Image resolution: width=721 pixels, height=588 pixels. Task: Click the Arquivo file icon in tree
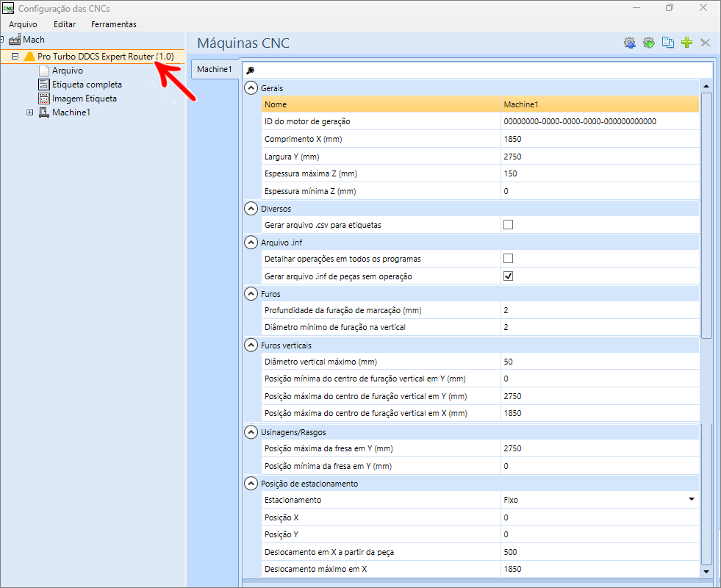pos(43,71)
